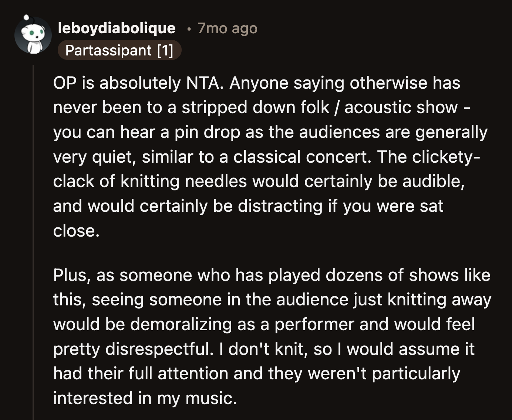Screen dimensions: 512x420
Task: Collapse the comment using the vertical thread line
Action: pyautogui.click(x=33, y=222)
